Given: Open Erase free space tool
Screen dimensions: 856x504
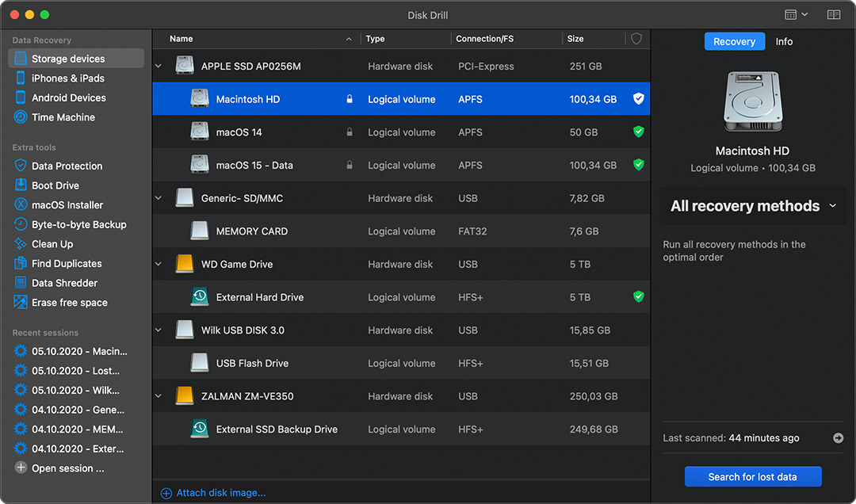Looking at the screenshot, I should [69, 303].
